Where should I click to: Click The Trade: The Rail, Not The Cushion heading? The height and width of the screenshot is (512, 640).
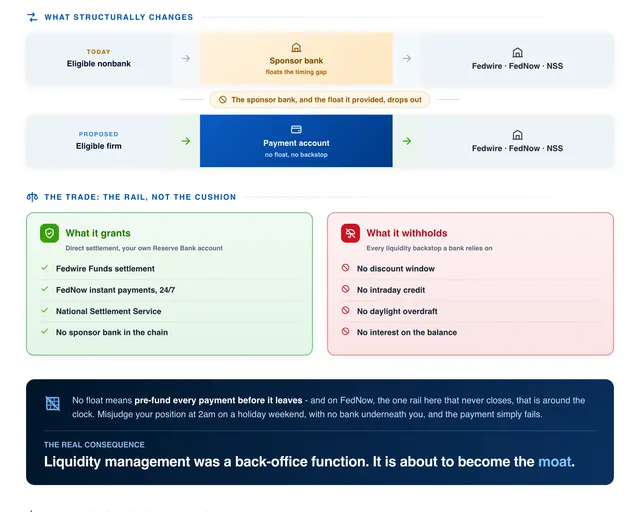pos(140,197)
